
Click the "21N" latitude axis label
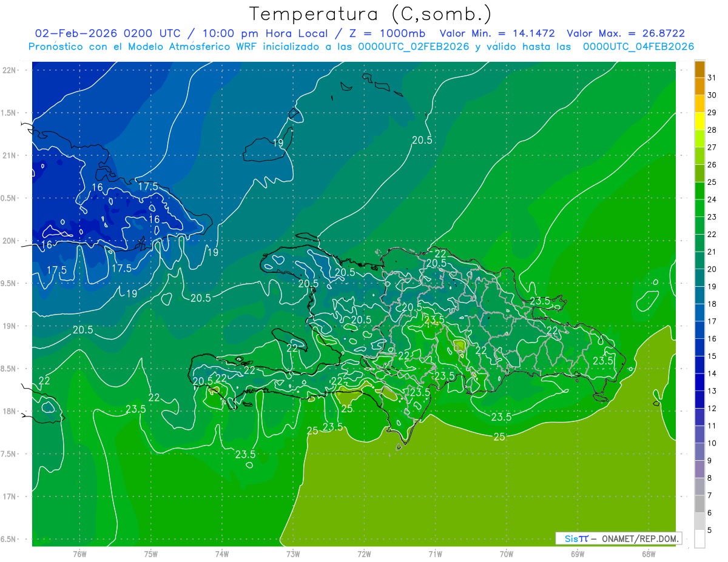[10, 155]
